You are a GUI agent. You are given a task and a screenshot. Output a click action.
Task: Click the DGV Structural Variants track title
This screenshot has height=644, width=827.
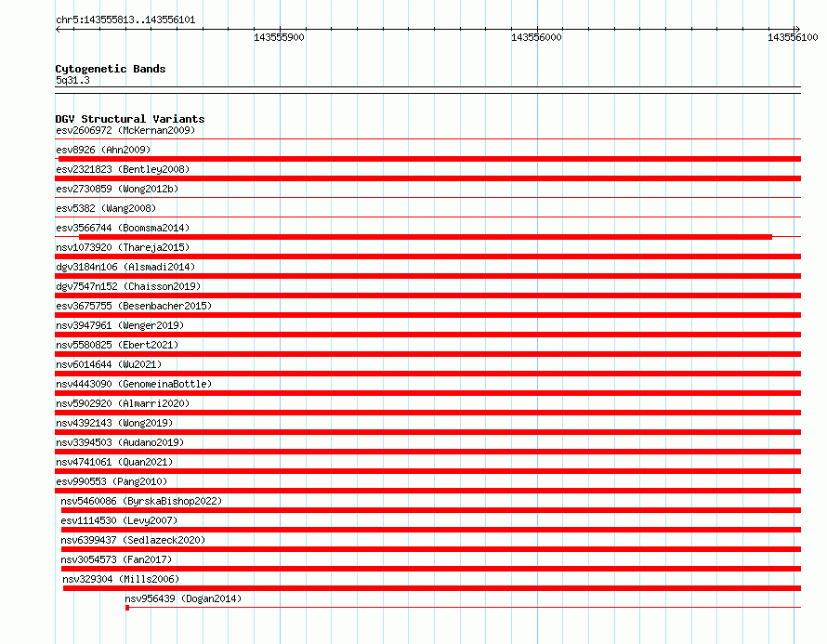130,119
